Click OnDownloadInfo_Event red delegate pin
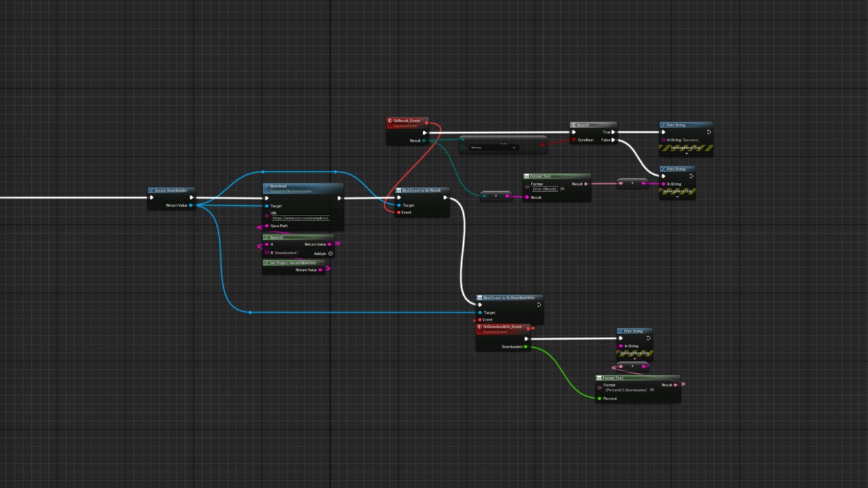 pos(528,328)
